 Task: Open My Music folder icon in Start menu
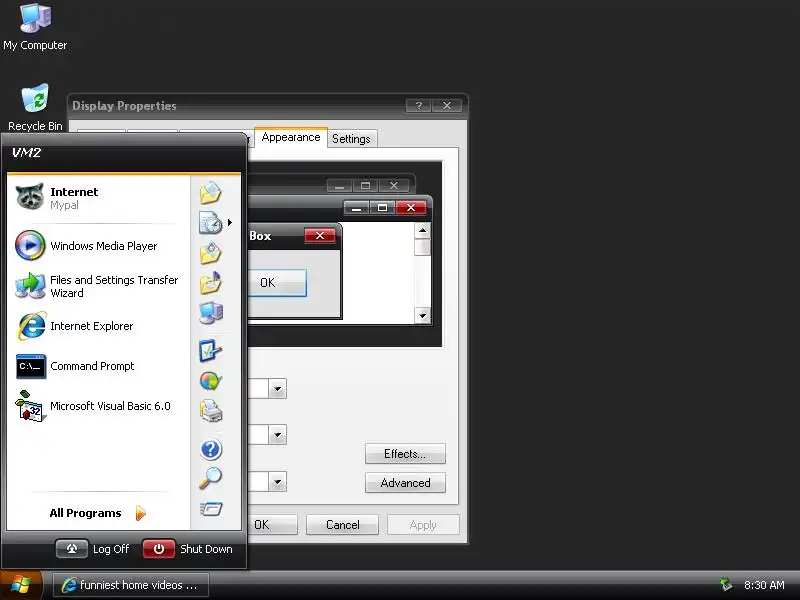coord(210,283)
